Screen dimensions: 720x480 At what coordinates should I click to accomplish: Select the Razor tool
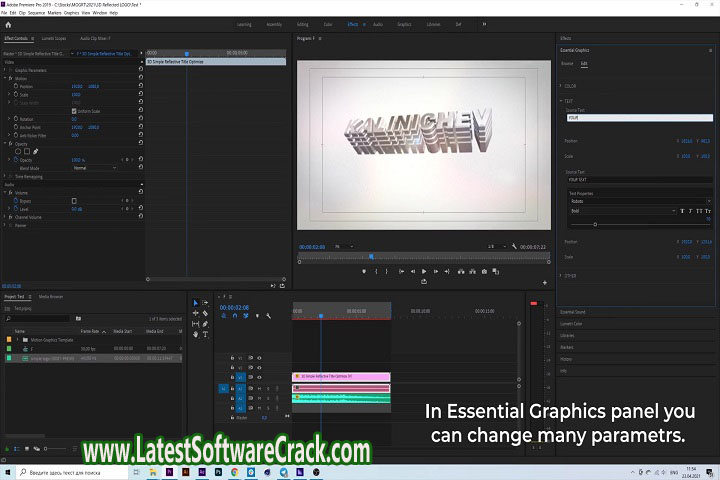pos(205,313)
